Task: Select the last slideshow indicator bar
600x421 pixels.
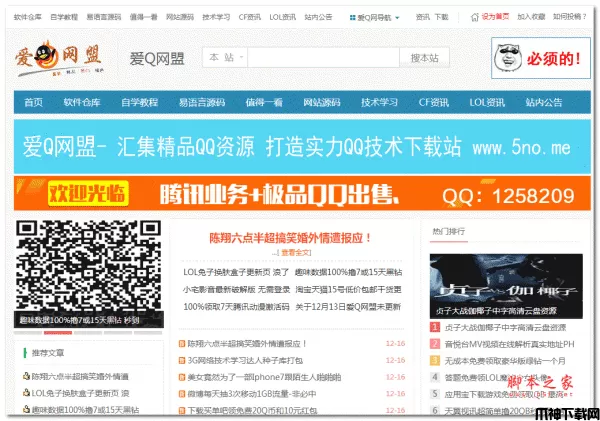Action: (x=148, y=333)
